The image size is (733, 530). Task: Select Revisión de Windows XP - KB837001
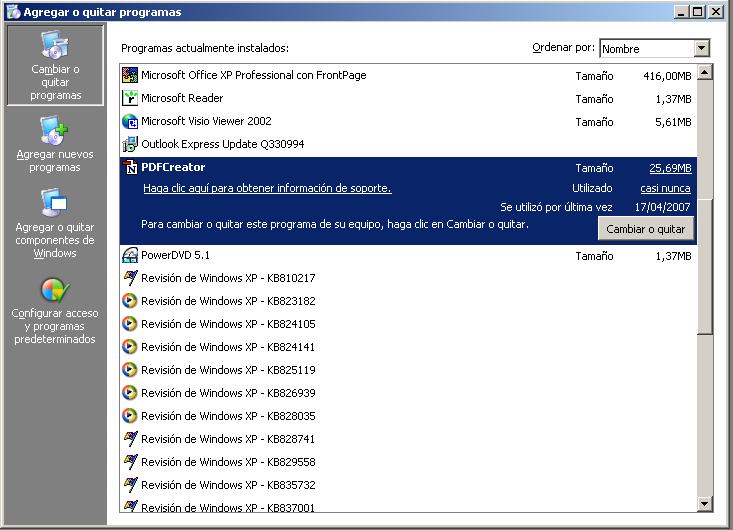pyautogui.click(x=408, y=505)
